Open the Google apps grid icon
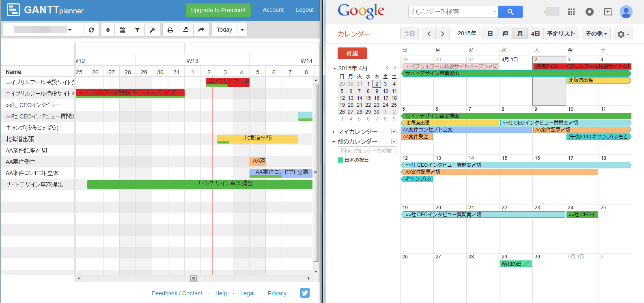This screenshot has height=303, width=644. (571, 12)
